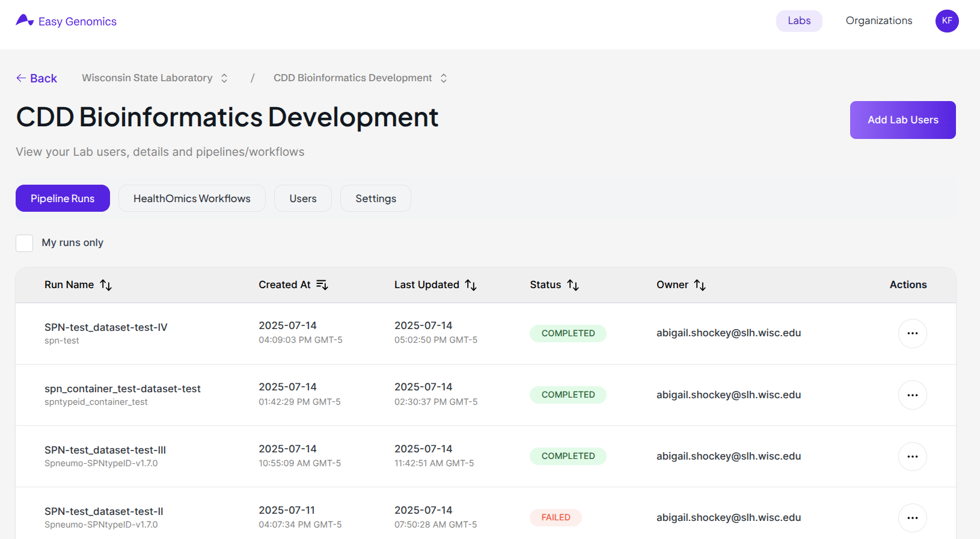Sort table by Run Name arrows

(x=106, y=285)
